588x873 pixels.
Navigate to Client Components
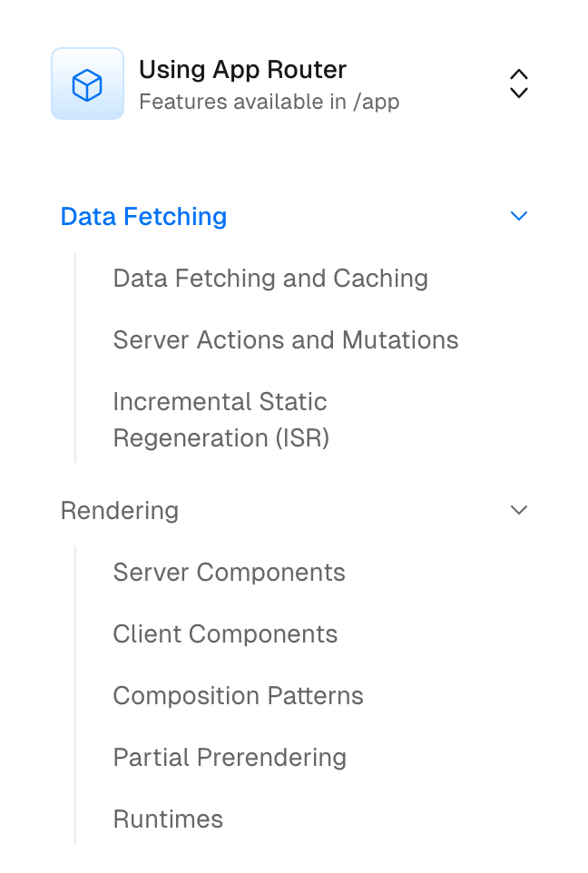225,634
